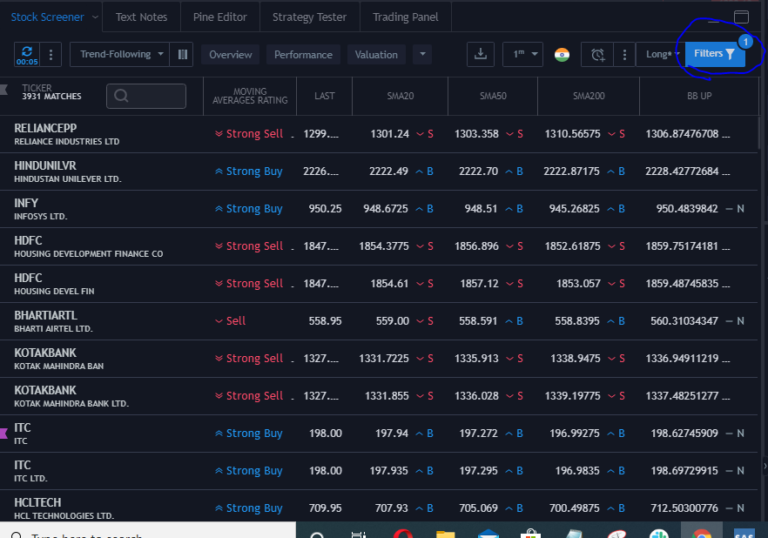
Task: Open the Microsoft Store taskbar icon
Action: click(x=530, y=533)
